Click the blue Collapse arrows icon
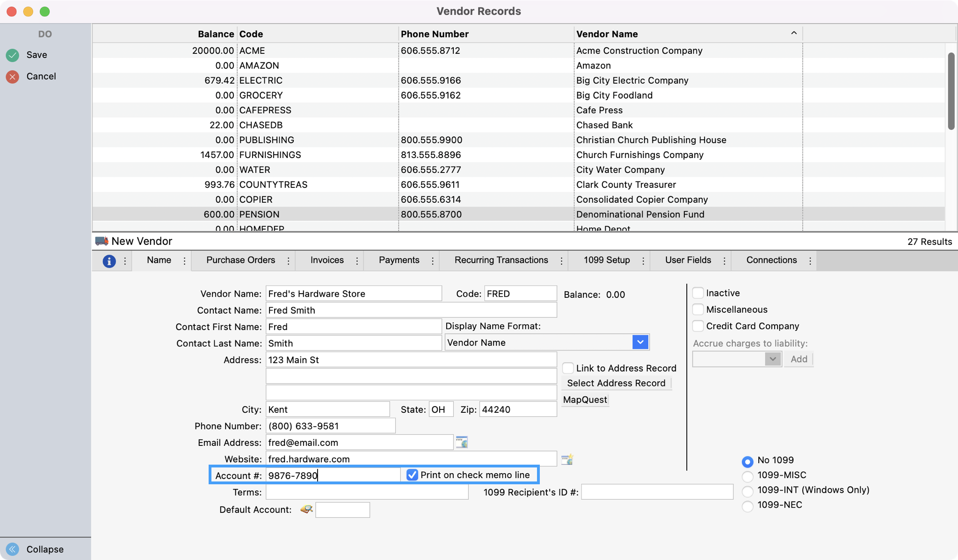958x560 pixels. [x=13, y=549]
